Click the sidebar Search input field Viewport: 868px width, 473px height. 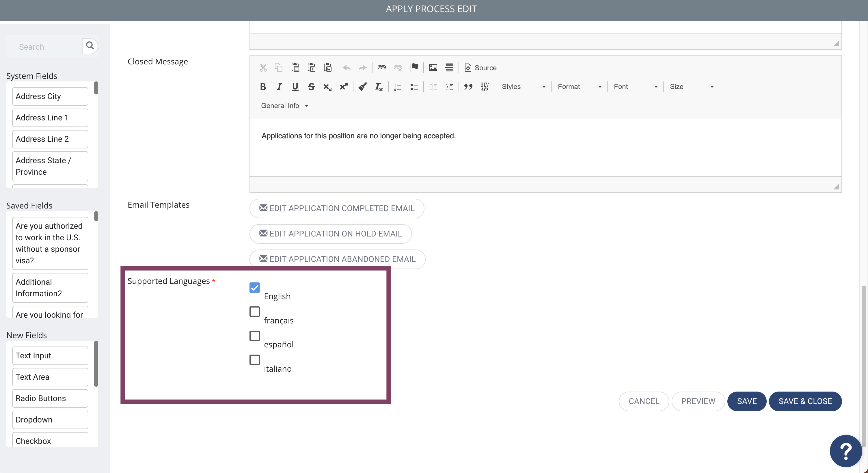pos(44,47)
